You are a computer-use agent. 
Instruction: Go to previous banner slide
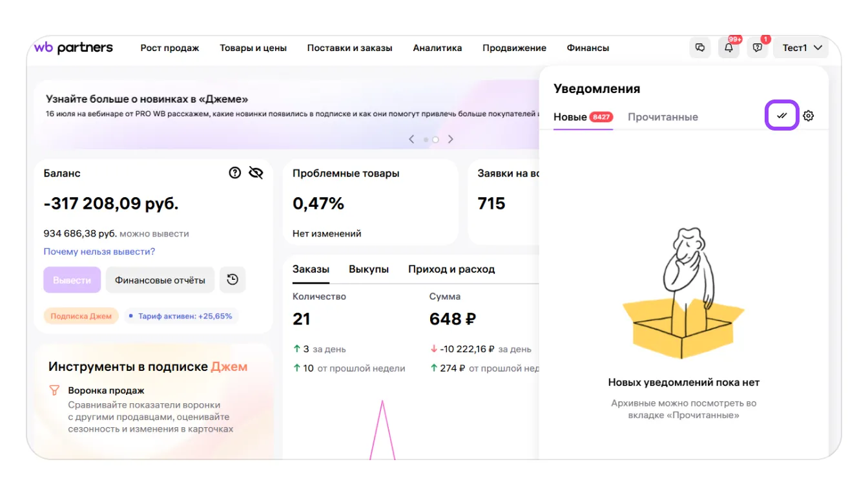click(x=411, y=139)
